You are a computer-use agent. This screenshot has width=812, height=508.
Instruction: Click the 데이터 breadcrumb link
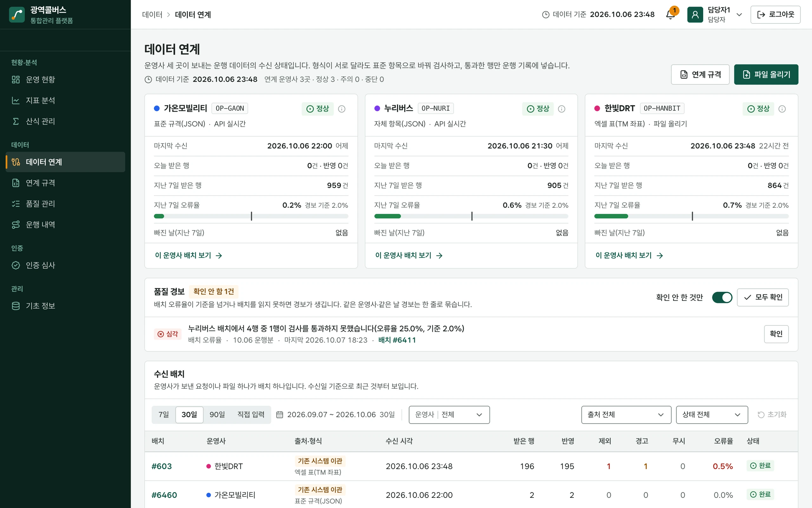[152, 15]
